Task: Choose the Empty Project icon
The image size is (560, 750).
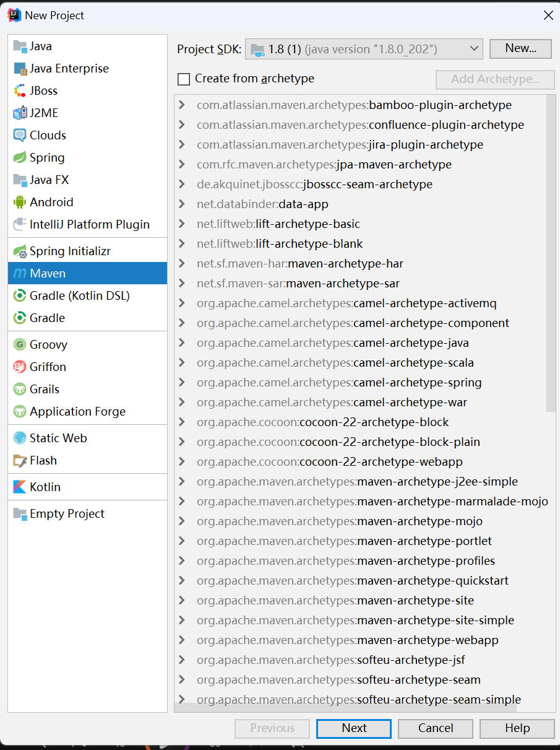Action: 20,514
